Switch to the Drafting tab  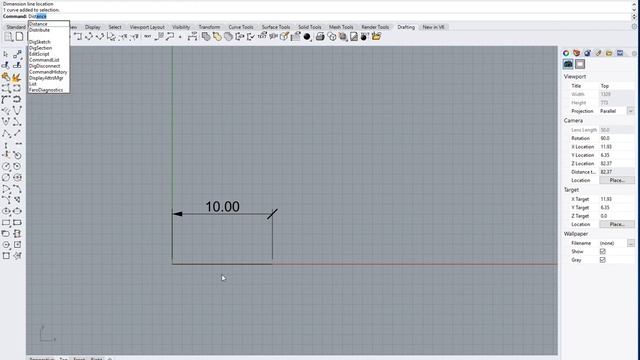point(406,27)
